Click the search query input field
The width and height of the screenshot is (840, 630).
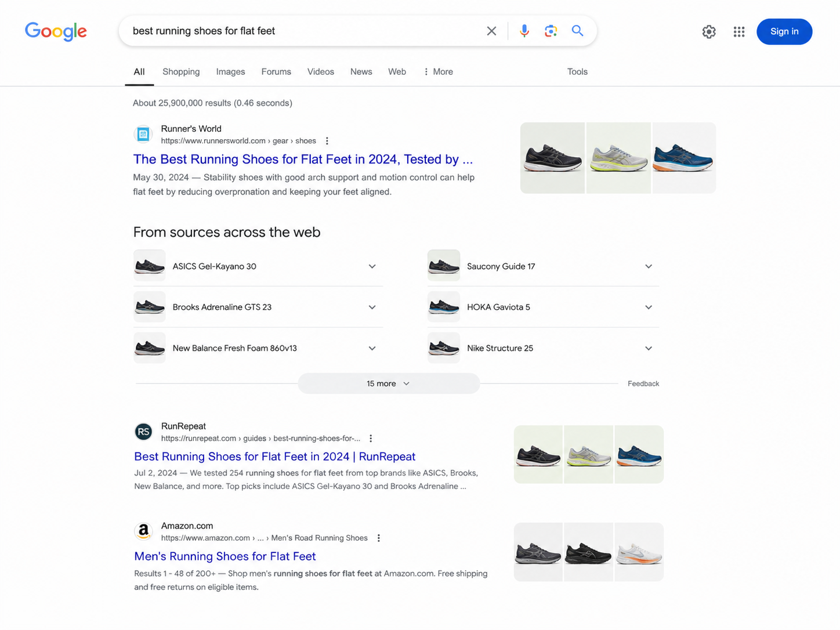[305, 31]
